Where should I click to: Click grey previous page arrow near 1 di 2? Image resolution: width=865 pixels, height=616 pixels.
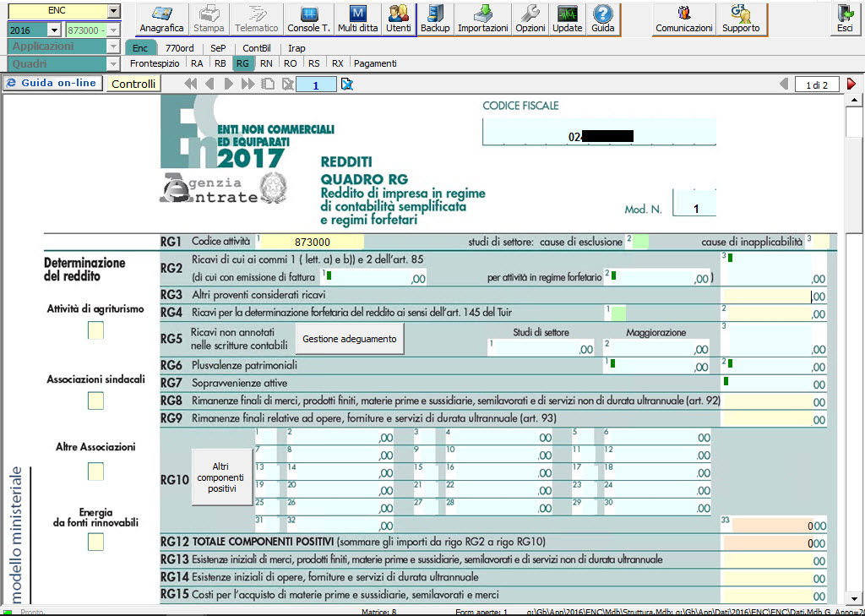pyautogui.click(x=783, y=84)
